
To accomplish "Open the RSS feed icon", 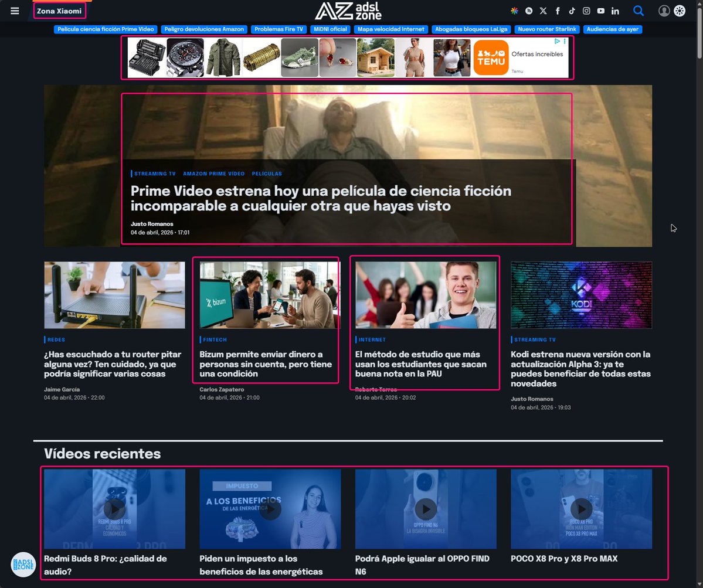I will pyautogui.click(x=529, y=11).
